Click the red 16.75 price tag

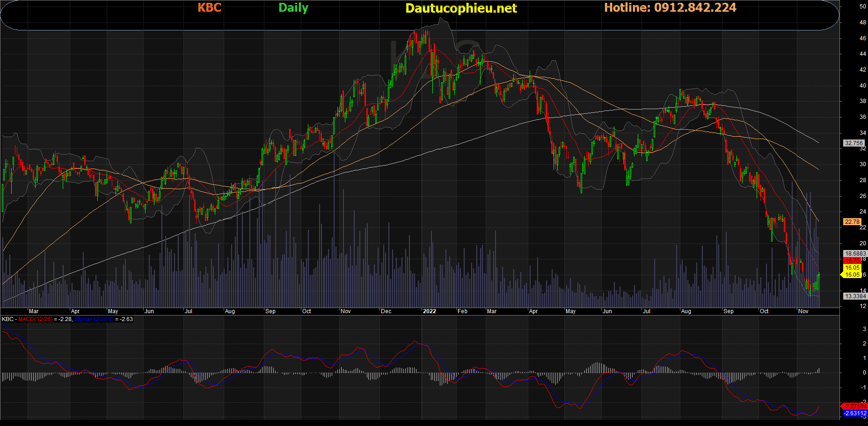pos(852,261)
